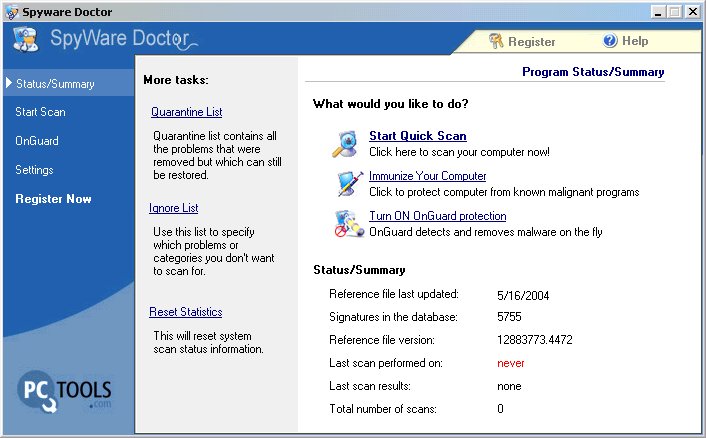Go to OnGuard in the sidebar
This screenshot has width=706, height=438.
36,141
